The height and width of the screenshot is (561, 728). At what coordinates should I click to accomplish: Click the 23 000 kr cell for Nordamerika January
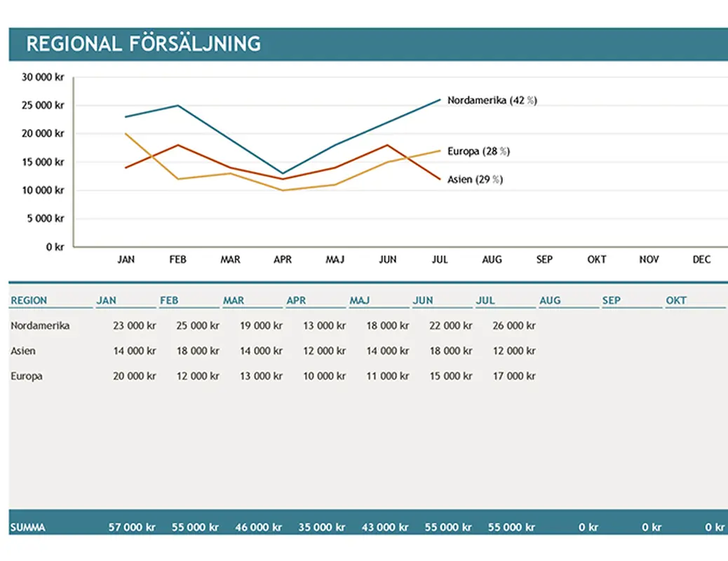point(134,325)
